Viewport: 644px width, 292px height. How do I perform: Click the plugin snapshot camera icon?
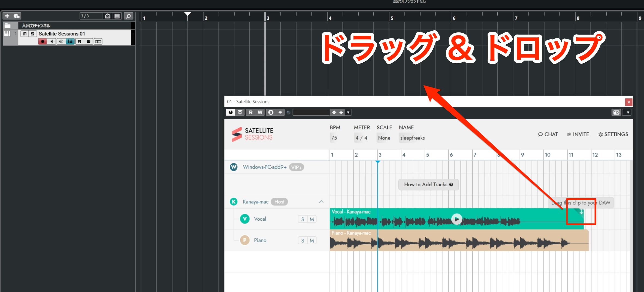point(616,112)
